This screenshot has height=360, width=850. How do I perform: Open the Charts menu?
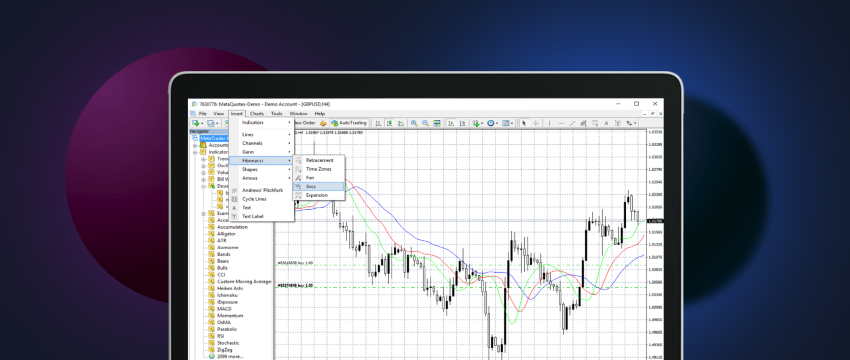[257, 114]
